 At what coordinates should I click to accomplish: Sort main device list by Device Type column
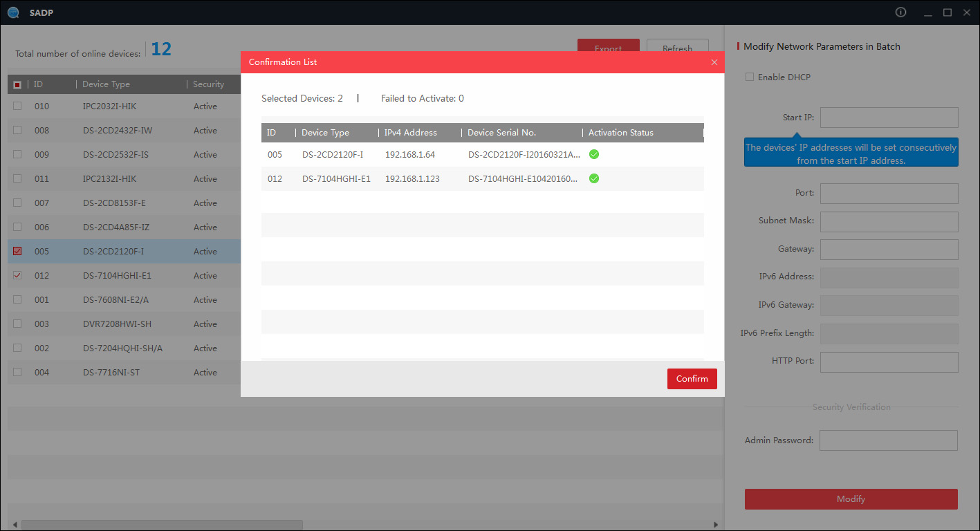click(106, 84)
